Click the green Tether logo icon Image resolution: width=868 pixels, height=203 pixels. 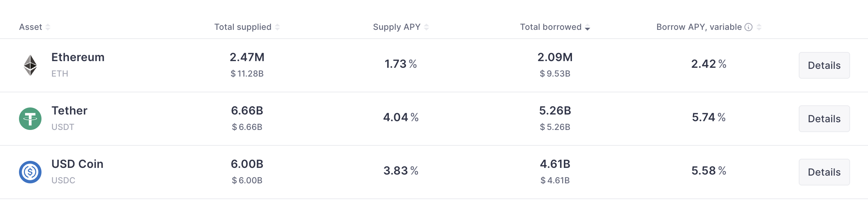pos(30,119)
